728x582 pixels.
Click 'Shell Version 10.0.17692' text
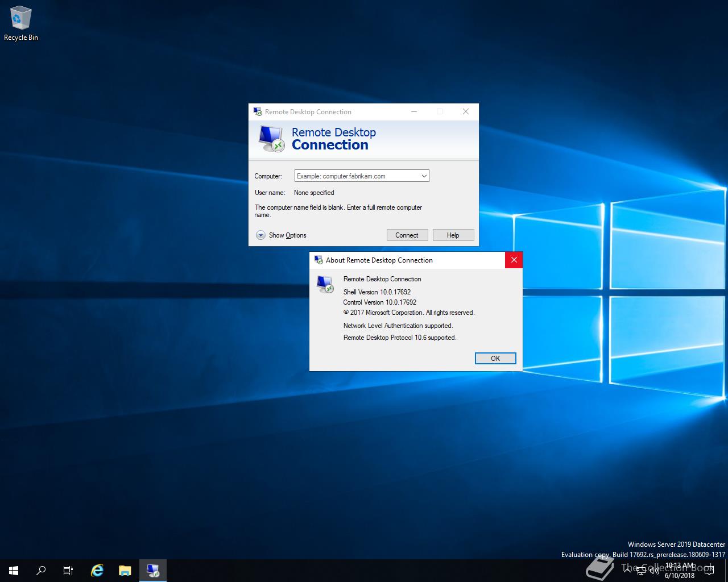[377, 292]
